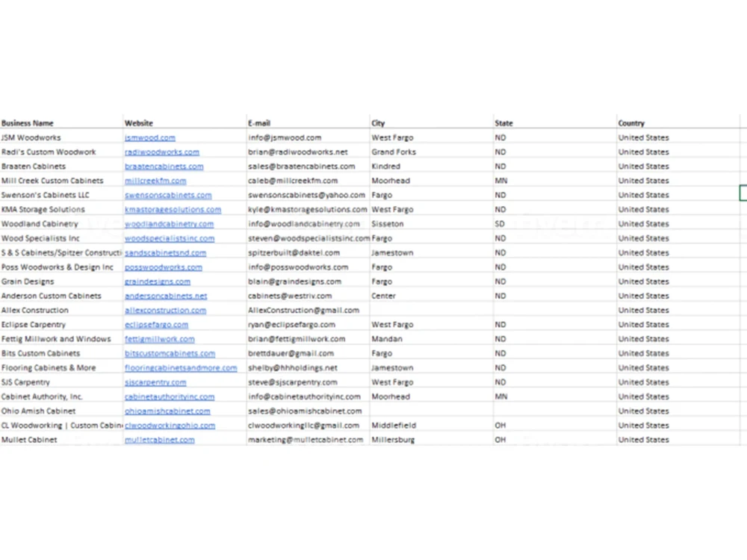Click the Kindred city cell
The image size is (747, 560).
tap(432, 167)
